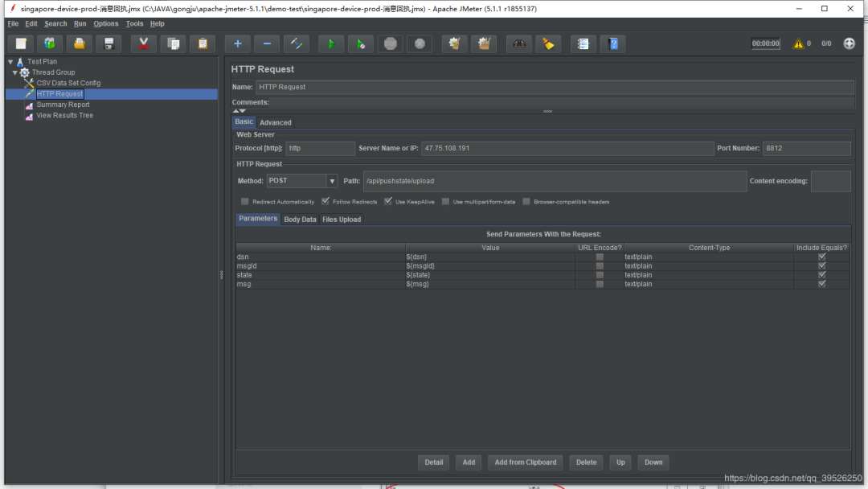The height and width of the screenshot is (489, 868).
Task: Click the binoculars Search icon
Action: (520, 43)
